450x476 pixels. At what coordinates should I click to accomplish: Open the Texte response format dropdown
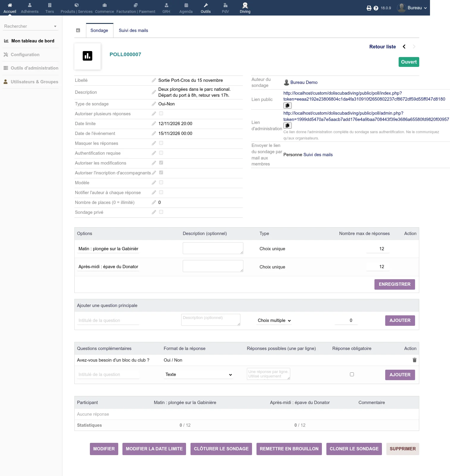(x=198, y=374)
